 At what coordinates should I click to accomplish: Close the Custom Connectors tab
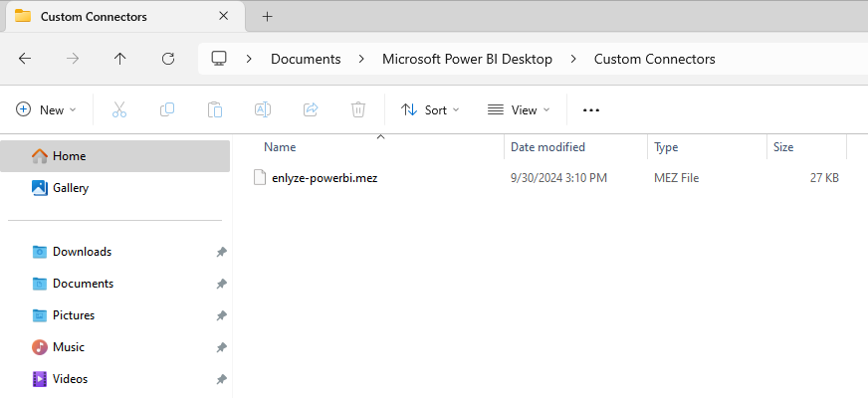[224, 17]
